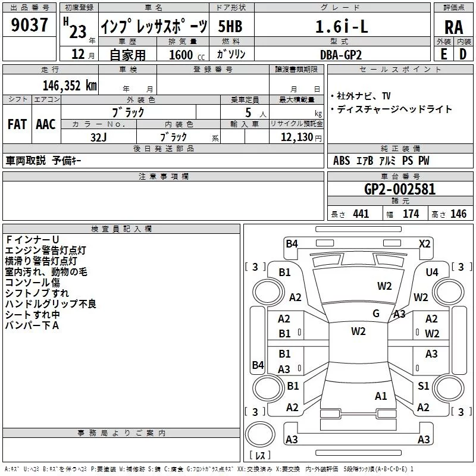Screen dimensions: 476x476
Task: Click inspector note エンジン警告灯点灯
Action: click(x=46, y=250)
